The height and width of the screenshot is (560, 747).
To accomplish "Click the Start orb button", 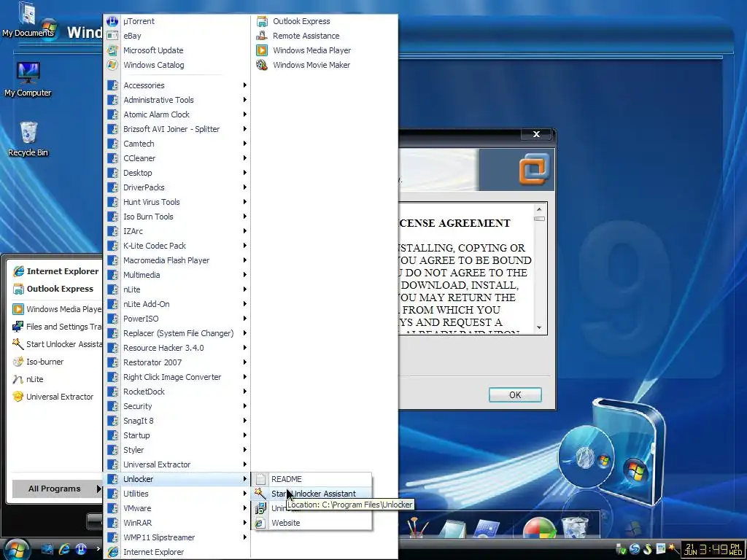I will (16, 548).
